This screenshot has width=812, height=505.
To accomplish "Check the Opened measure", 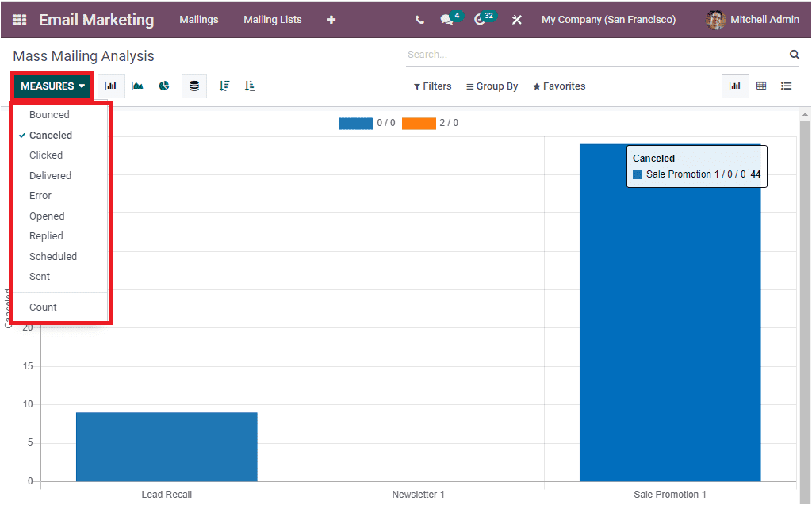I will (x=47, y=216).
